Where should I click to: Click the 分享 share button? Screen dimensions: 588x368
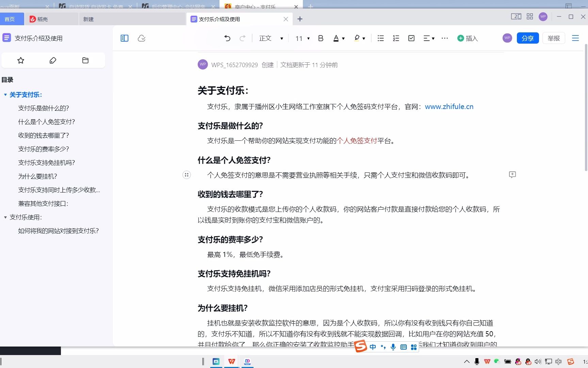pos(527,38)
